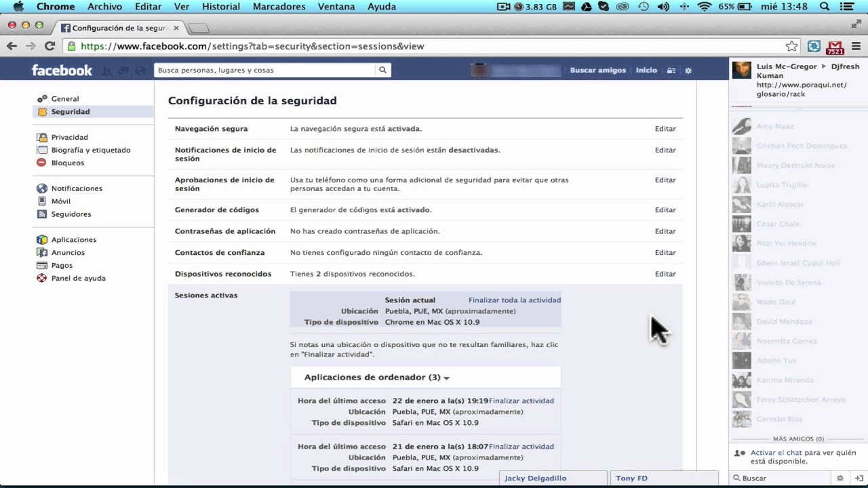Open the privacy shortcuts lock icon
Screen dimensions: 868x488
[x=671, y=70]
